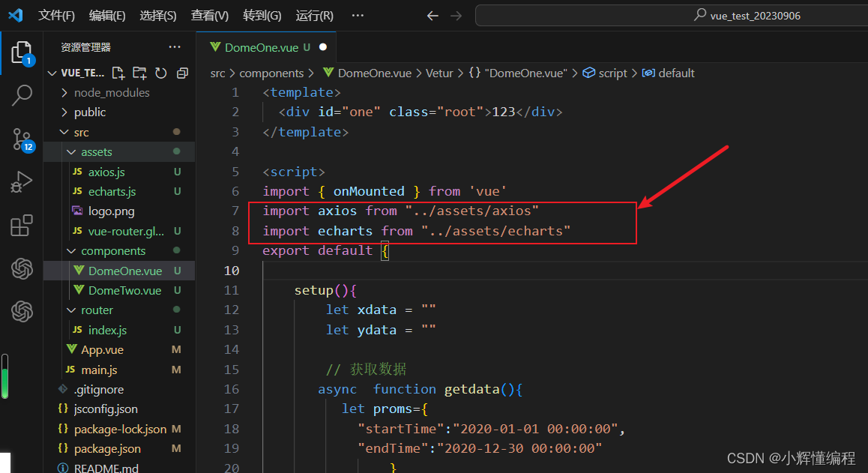Select the DomeOne.vue editor tab
Viewport: 868px width, 473px height.
(x=266, y=48)
